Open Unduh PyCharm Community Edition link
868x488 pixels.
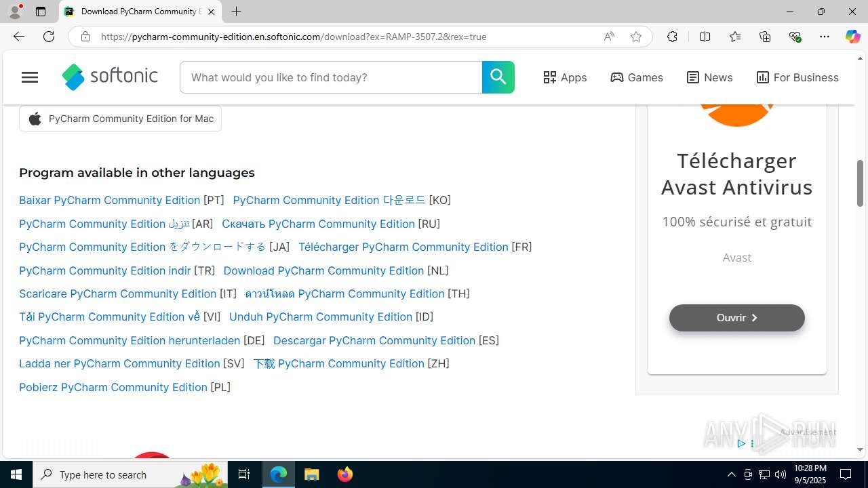321,317
